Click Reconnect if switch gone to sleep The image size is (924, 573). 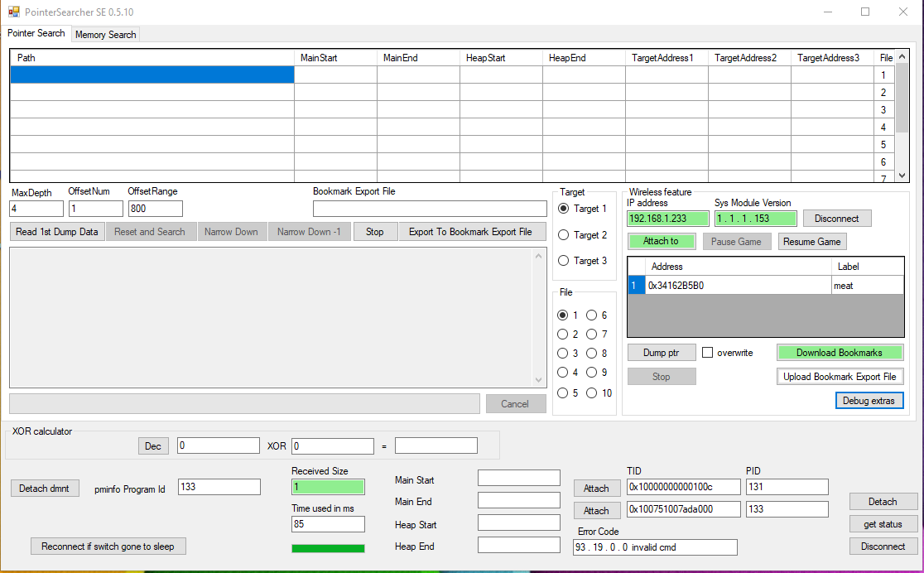click(108, 547)
